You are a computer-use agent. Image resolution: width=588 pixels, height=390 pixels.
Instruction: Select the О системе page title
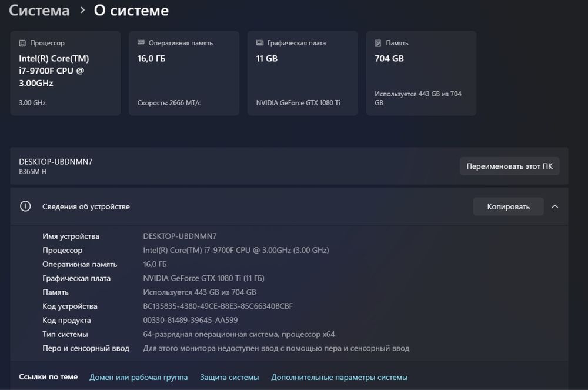(x=131, y=10)
